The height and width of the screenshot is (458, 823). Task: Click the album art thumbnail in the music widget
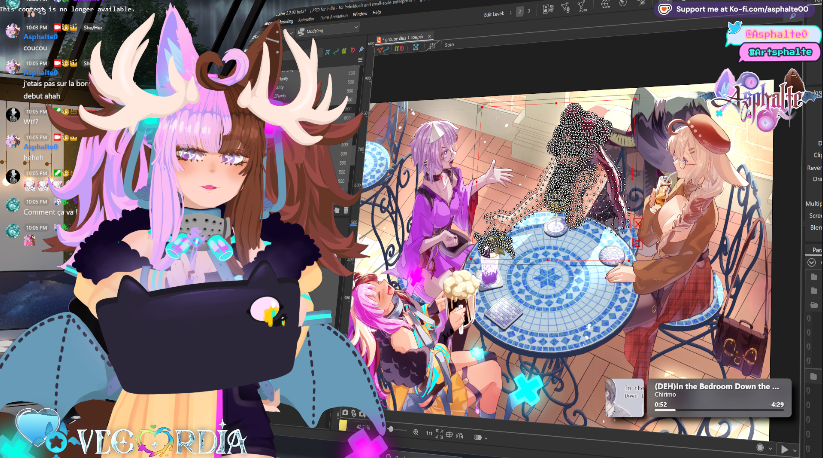tap(625, 398)
